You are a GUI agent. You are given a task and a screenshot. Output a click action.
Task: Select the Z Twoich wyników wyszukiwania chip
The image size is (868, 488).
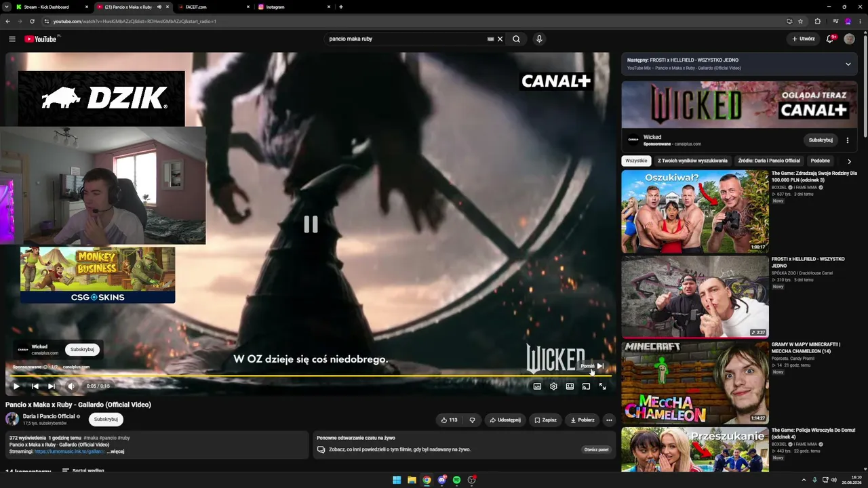692,161
